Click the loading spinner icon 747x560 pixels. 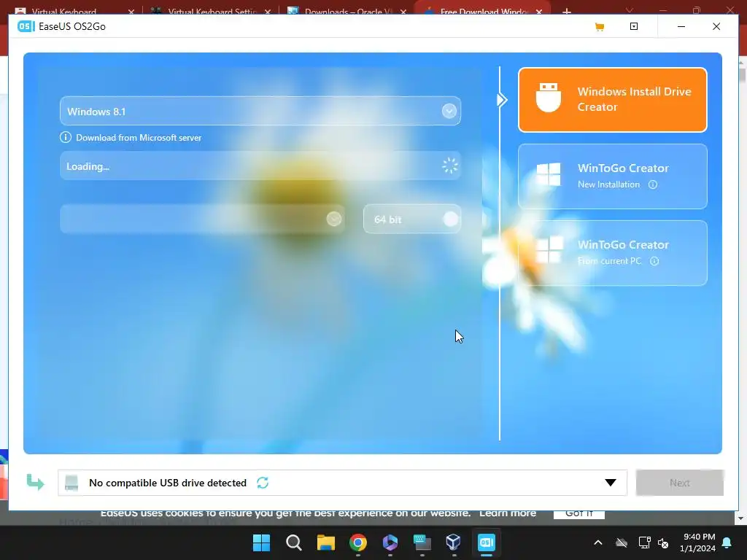coord(449,166)
